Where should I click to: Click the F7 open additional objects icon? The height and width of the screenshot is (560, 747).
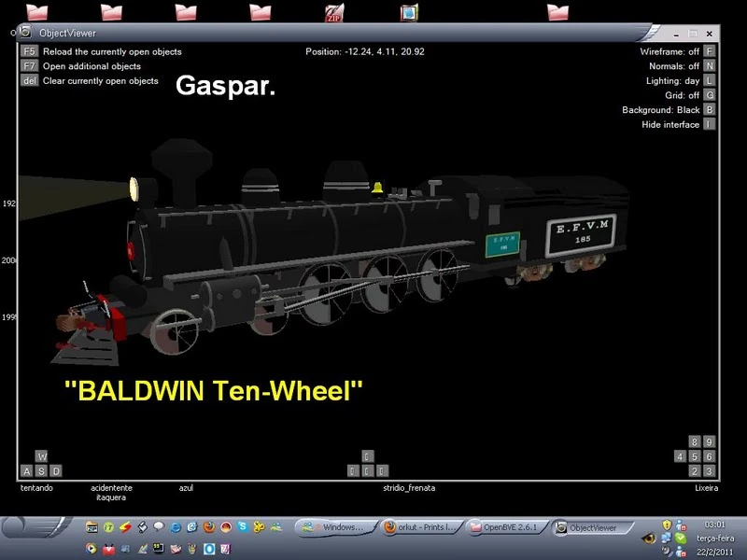point(30,65)
